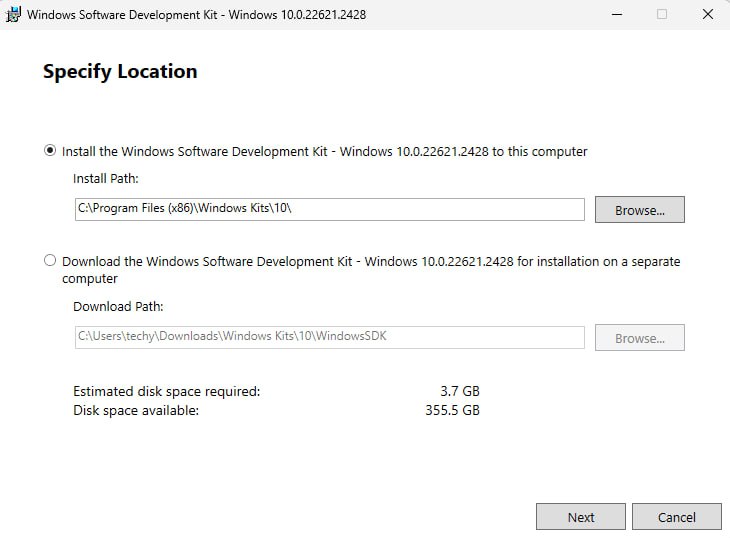Click the Specify Location heading

(x=120, y=72)
